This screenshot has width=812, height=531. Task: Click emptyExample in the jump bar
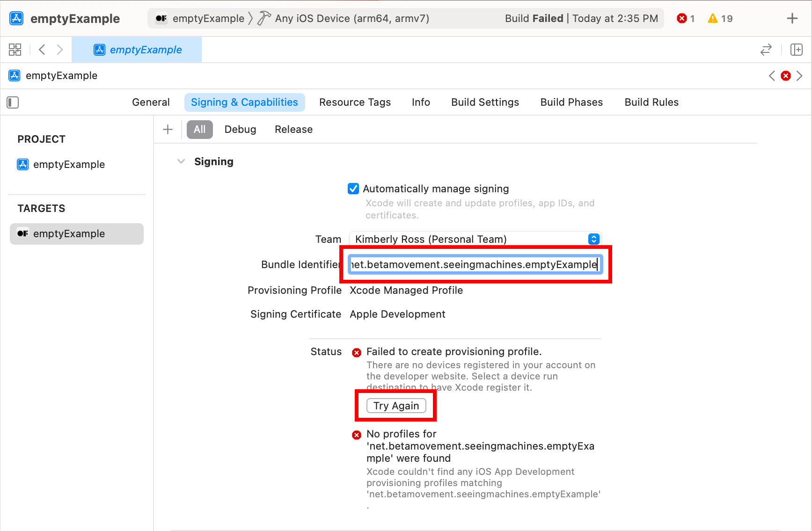(x=61, y=76)
